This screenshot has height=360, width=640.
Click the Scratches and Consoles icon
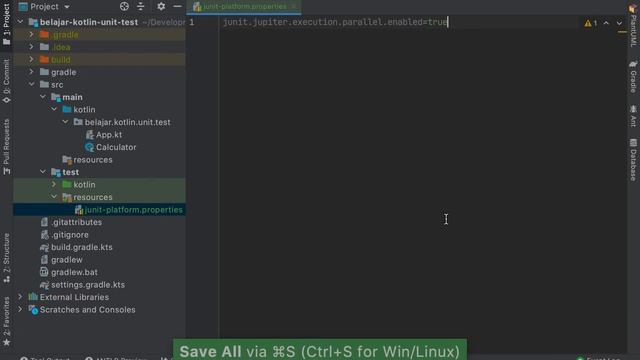(x=33, y=310)
